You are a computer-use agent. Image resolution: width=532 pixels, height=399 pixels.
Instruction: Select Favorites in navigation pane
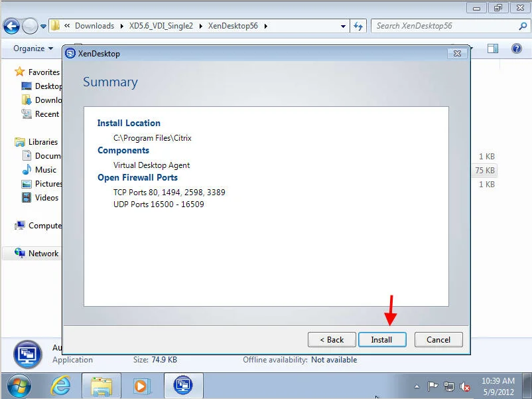point(44,72)
